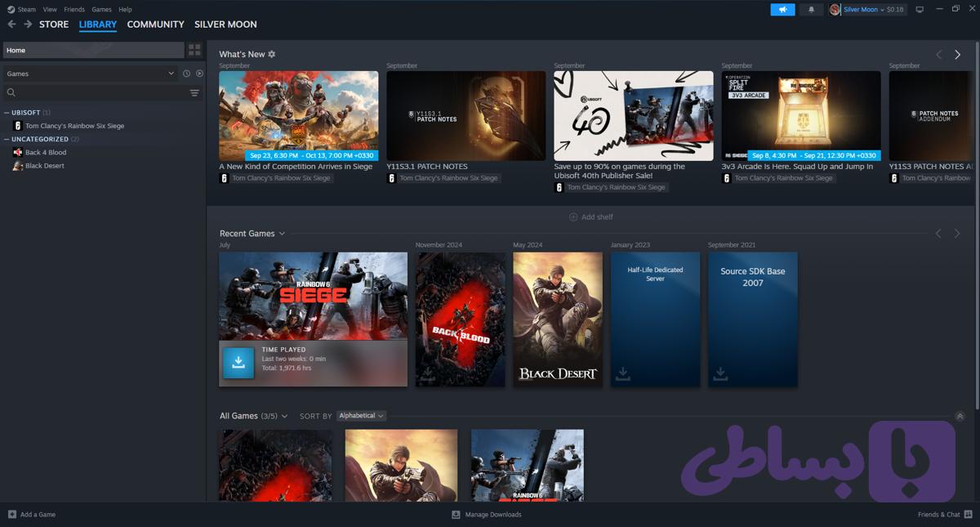This screenshot has width=980, height=527.
Task: Open the Alphabetical sort dropdown
Action: 361,416
